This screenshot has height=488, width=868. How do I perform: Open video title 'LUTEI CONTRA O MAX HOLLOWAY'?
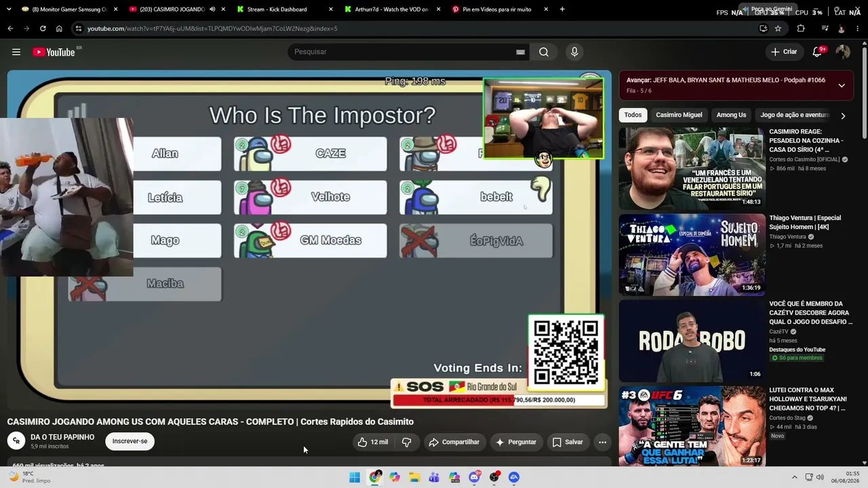[x=808, y=399]
